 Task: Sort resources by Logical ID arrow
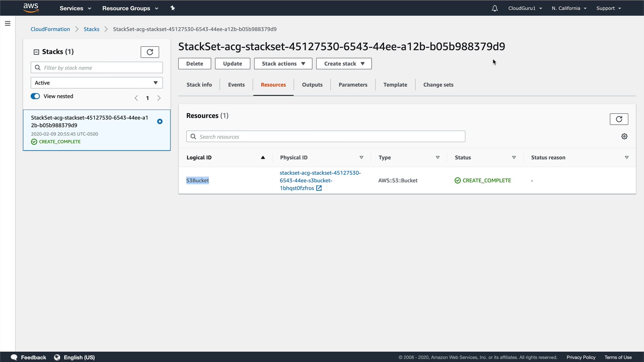263,158
